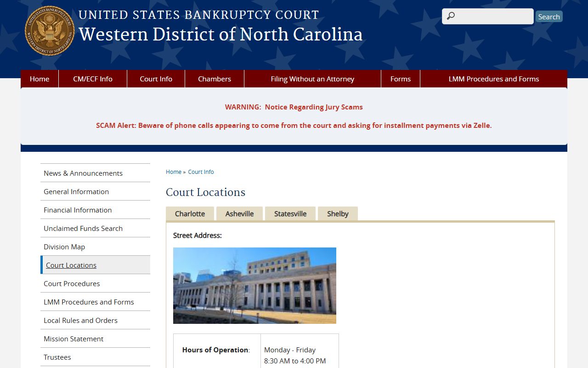Open LMM Procedures and Forms in top menu
Image resolution: width=588 pixels, height=368 pixels.
494,79
